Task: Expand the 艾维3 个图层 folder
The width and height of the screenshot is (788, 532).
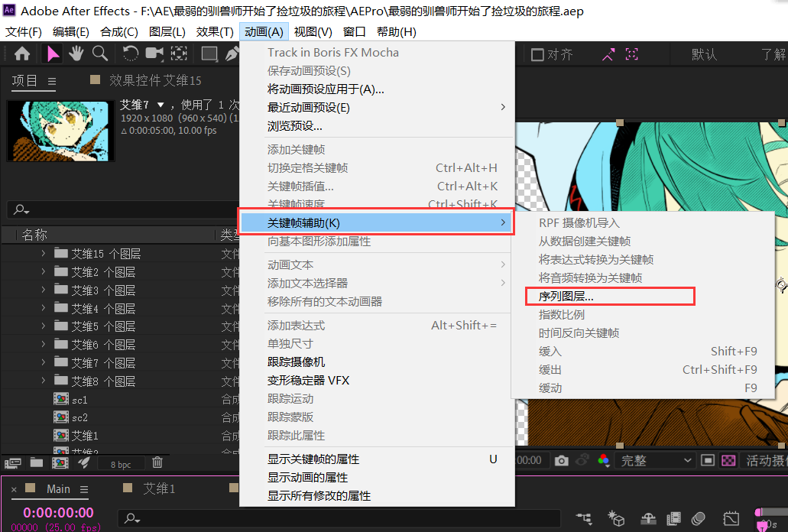Action: point(44,290)
